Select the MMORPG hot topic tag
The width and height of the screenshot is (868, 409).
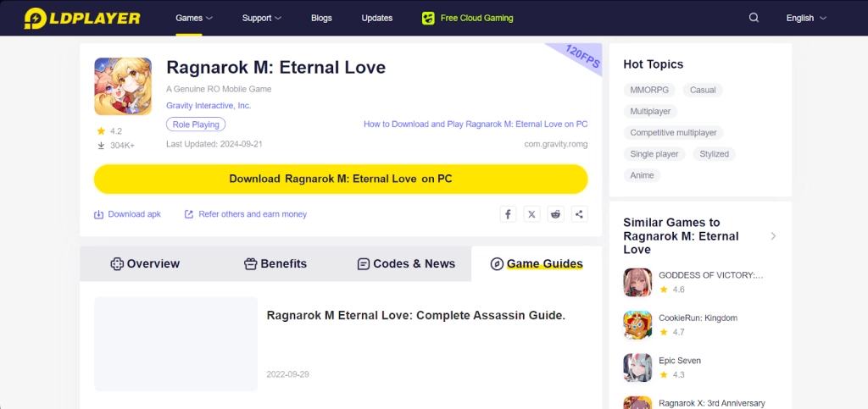(648, 90)
